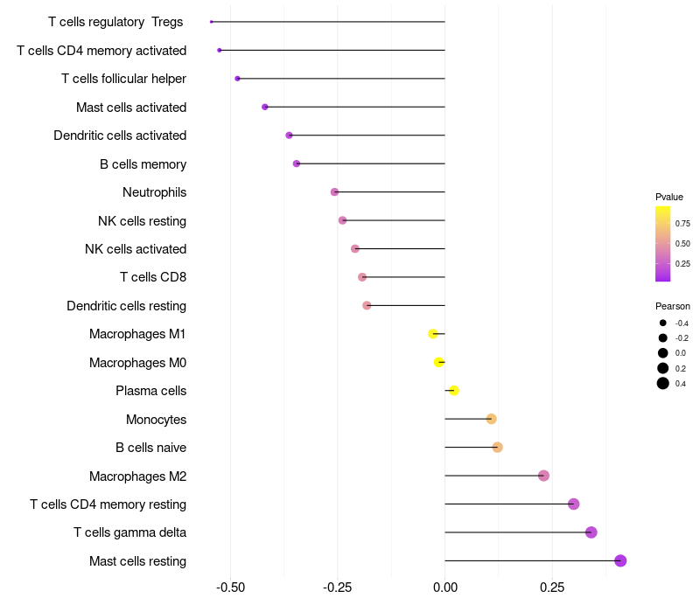
Task: Click the Pearson -0.4 legend circle
Action: pyautogui.click(x=663, y=323)
